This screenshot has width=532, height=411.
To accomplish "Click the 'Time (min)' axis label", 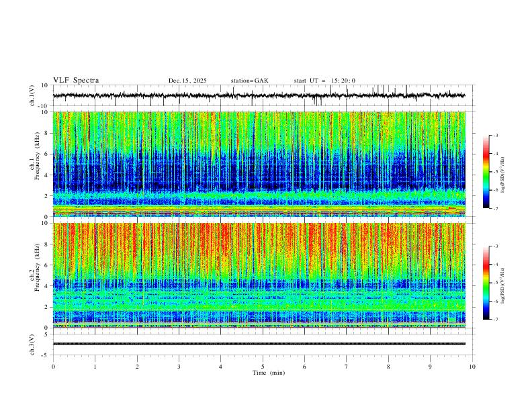I will (269, 373).
